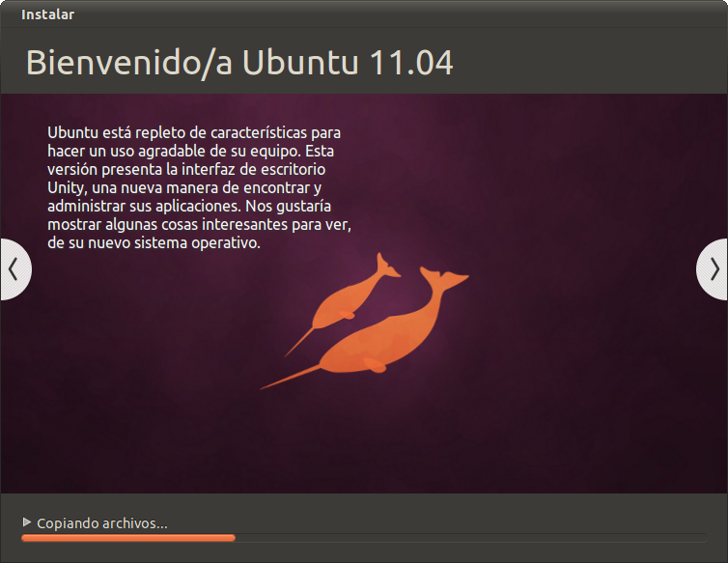Click the "Instalar" window title

48,14
